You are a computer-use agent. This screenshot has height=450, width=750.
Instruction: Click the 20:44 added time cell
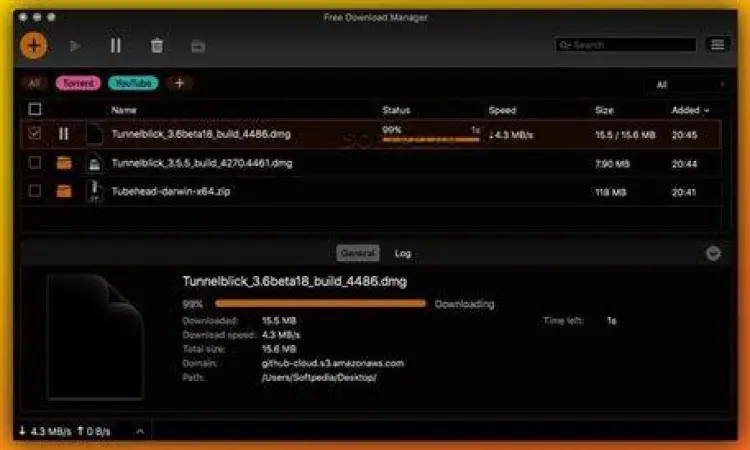point(684,164)
